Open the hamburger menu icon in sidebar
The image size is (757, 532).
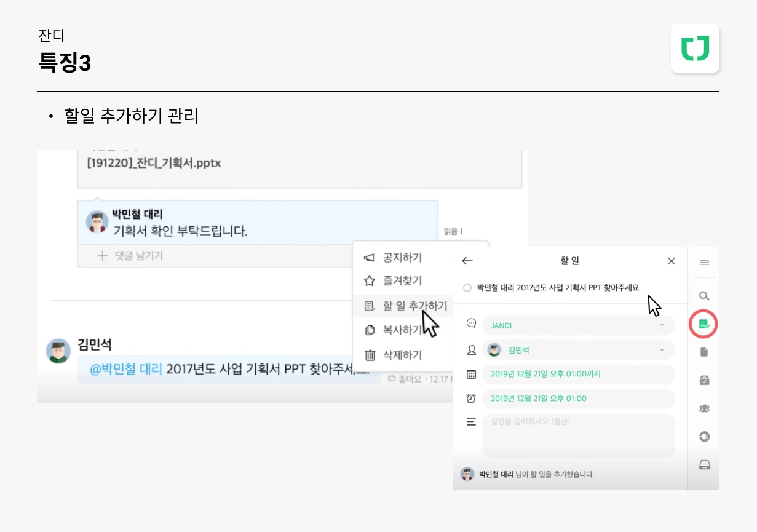(705, 263)
